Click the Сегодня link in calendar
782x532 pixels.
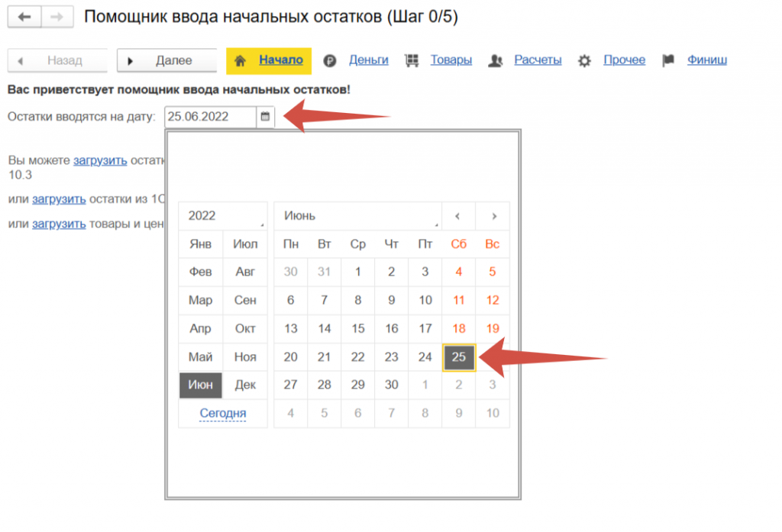pyautogui.click(x=223, y=414)
